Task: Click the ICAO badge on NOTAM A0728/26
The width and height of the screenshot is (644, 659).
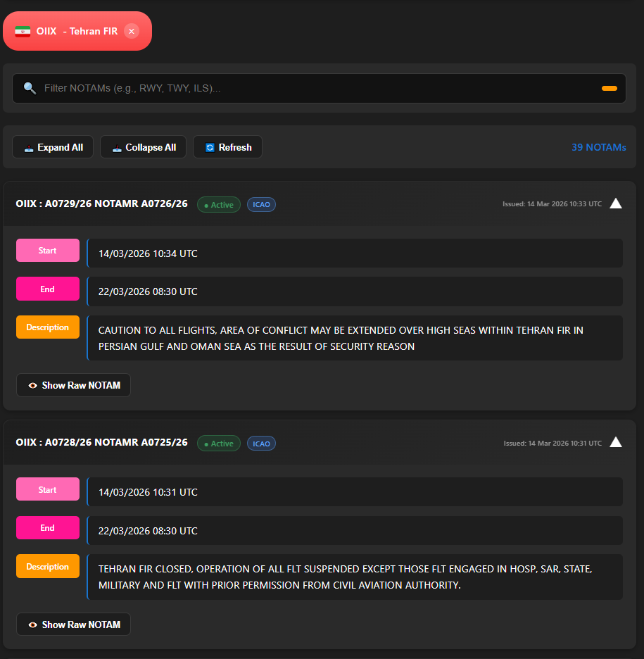Action: (x=261, y=443)
